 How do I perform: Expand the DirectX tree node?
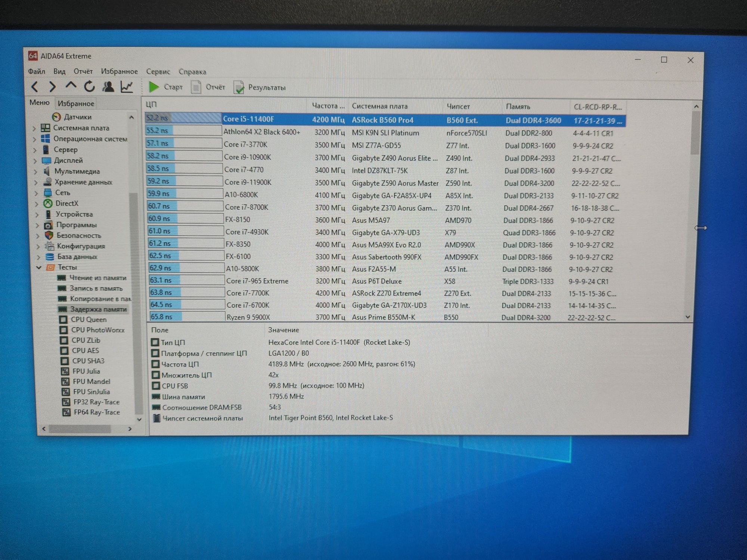pyautogui.click(x=37, y=204)
